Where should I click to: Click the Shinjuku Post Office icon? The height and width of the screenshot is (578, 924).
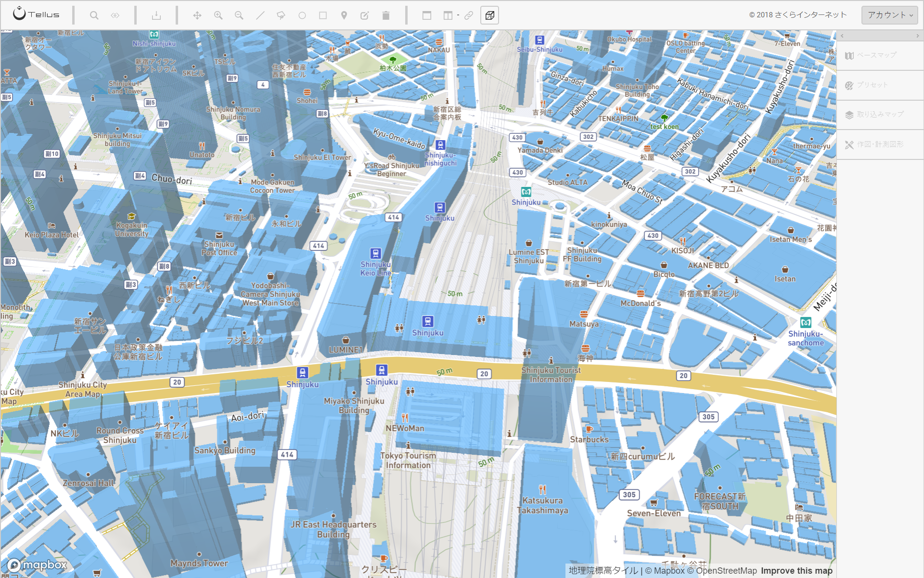coord(219,235)
